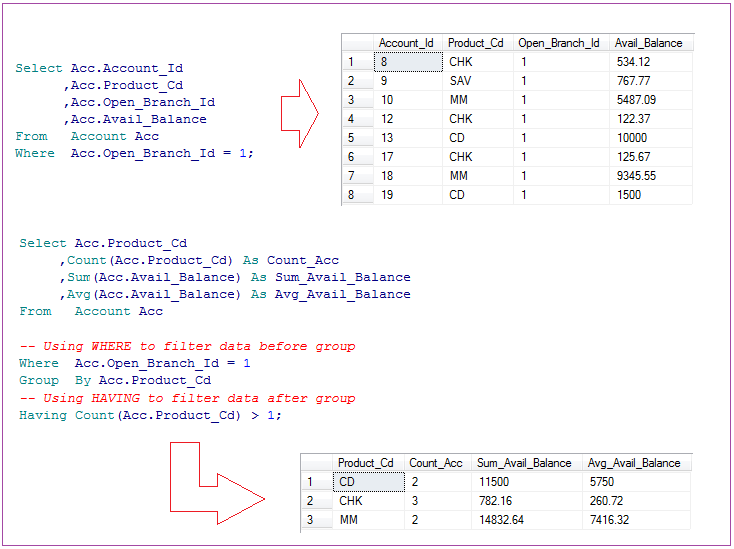Select Account_Id cell 17
This screenshot has height=549, width=734.
tap(408, 157)
